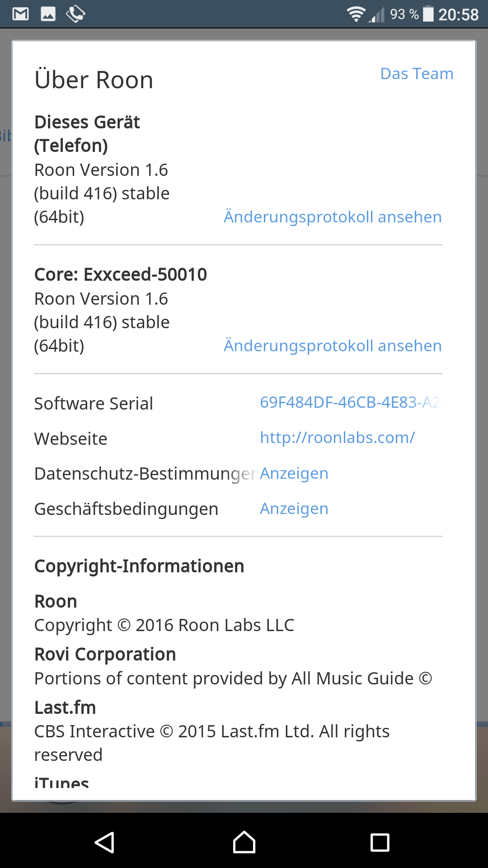This screenshot has width=488, height=868.
Task: Tap the battery status icon
Action: pos(428,14)
